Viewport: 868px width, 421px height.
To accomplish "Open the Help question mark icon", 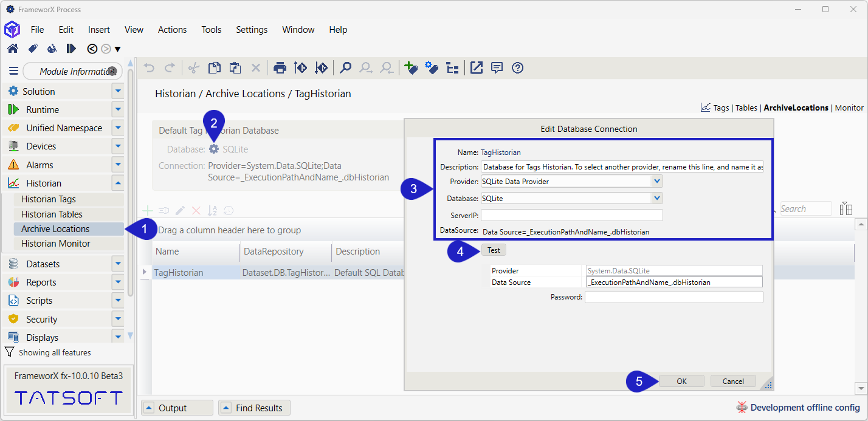I will [517, 68].
